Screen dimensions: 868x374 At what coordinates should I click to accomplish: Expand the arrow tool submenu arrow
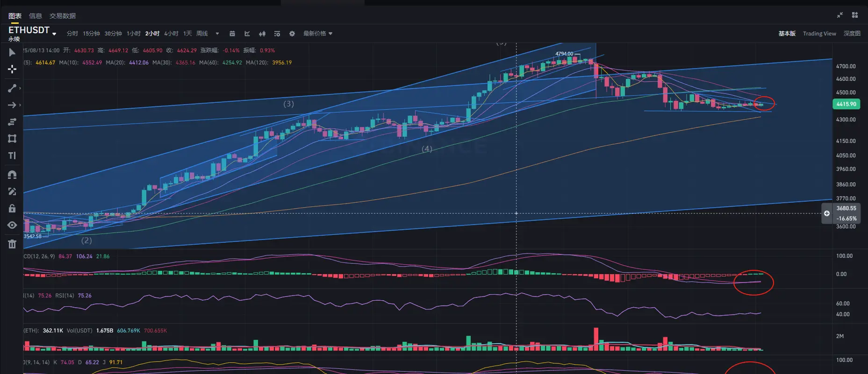[x=20, y=105]
